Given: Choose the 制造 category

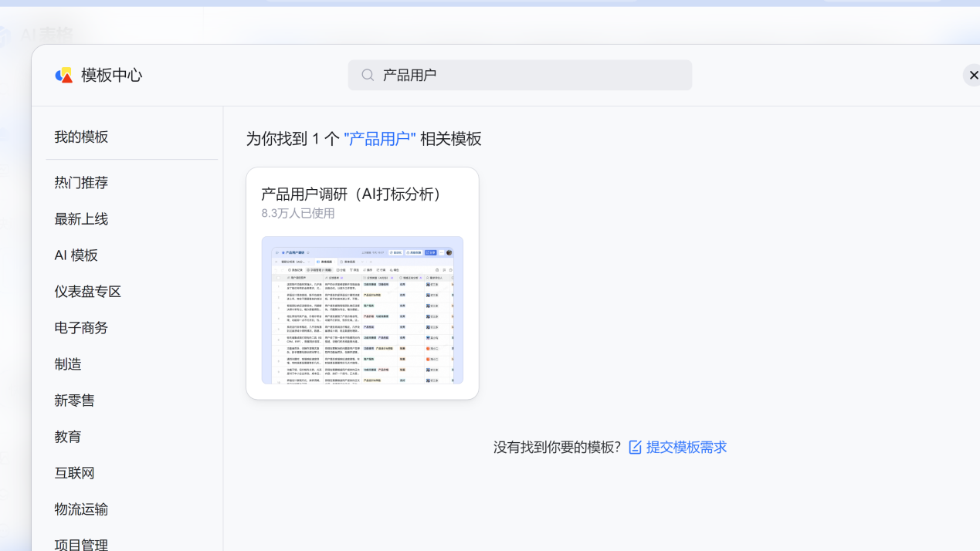Looking at the screenshot, I should click(68, 364).
